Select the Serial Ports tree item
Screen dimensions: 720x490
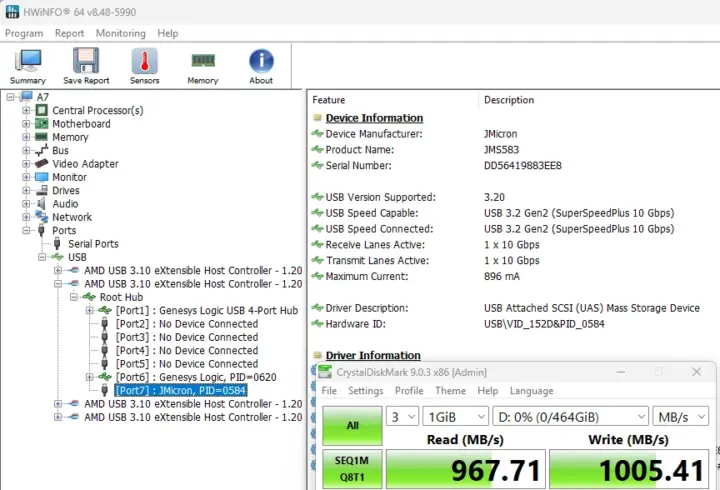tap(93, 243)
